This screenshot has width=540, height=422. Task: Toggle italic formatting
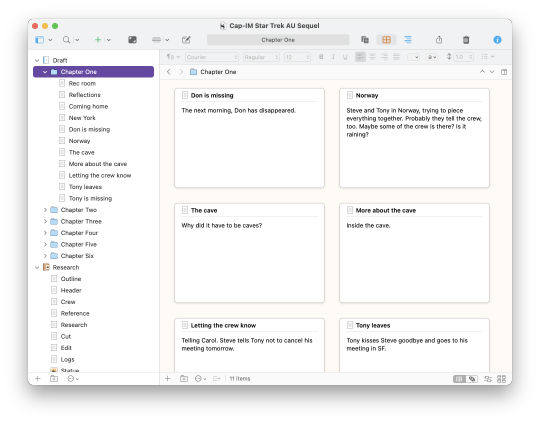333,57
